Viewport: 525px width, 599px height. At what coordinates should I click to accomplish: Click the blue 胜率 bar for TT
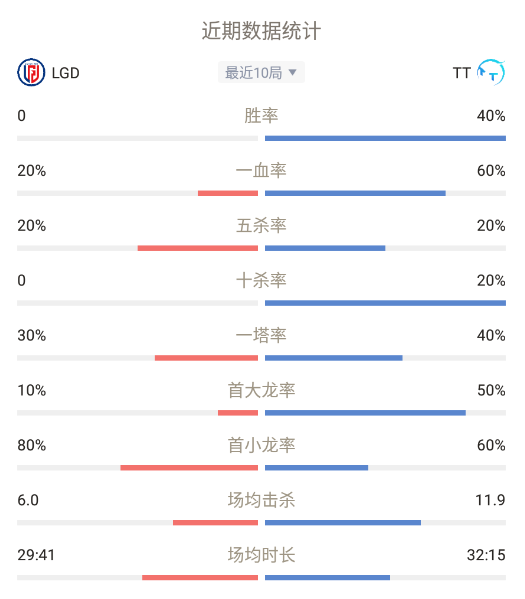tap(385, 138)
